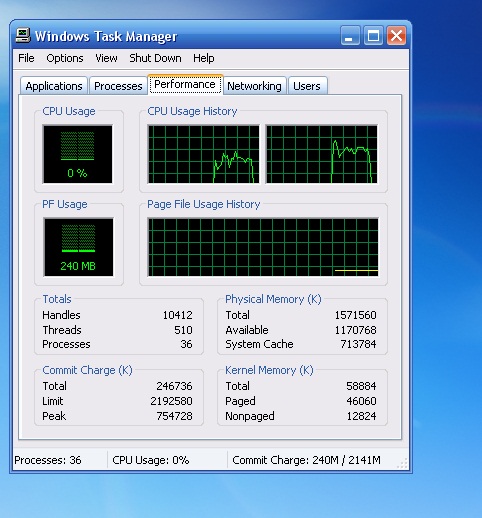Click Commit Charge Total value 246736
Viewport: 482px width, 518px height.
174,386
